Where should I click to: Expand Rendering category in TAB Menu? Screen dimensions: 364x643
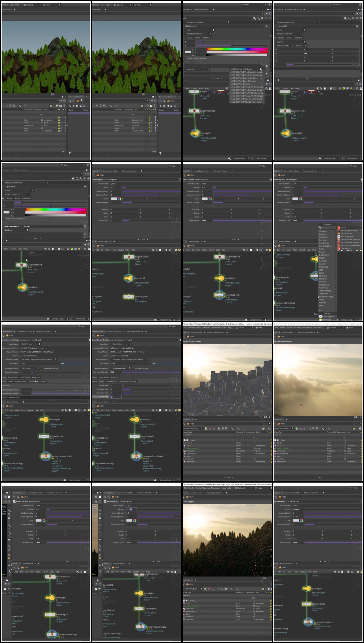click(327, 288)
